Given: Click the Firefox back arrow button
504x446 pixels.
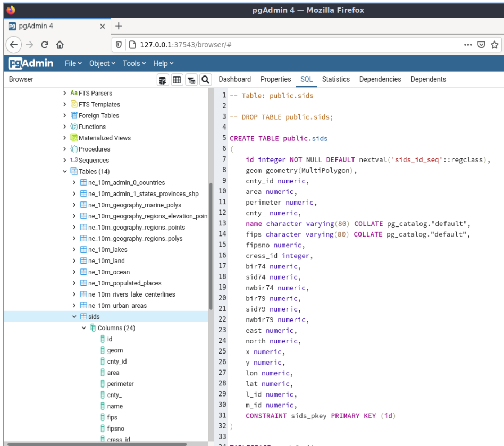Looking at the screenshot, I should 13,45.
